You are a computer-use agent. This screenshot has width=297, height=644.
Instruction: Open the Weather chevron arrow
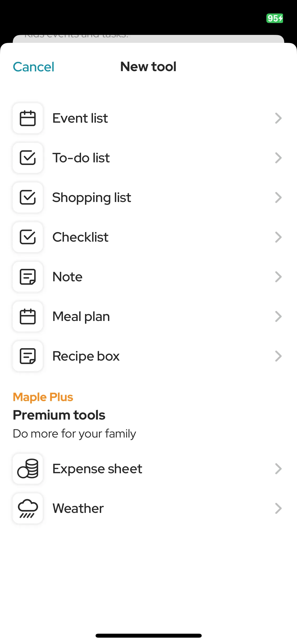(278, 508)
